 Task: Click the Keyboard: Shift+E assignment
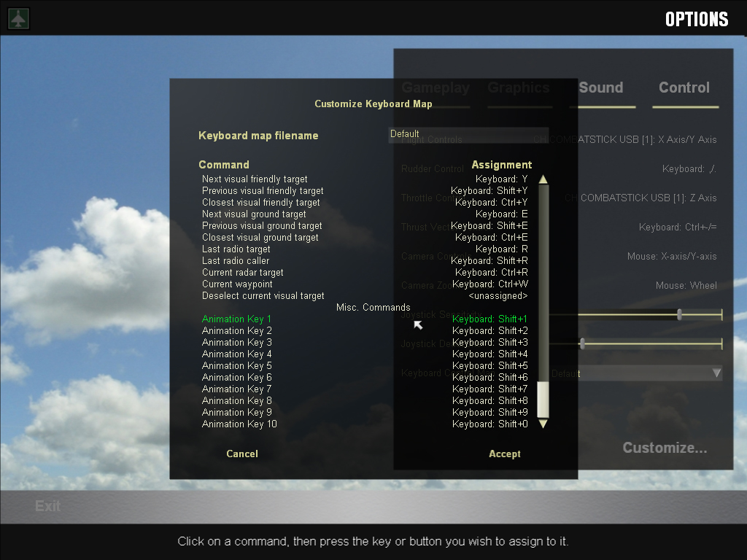pyautogui.click(x=489, y=226)
